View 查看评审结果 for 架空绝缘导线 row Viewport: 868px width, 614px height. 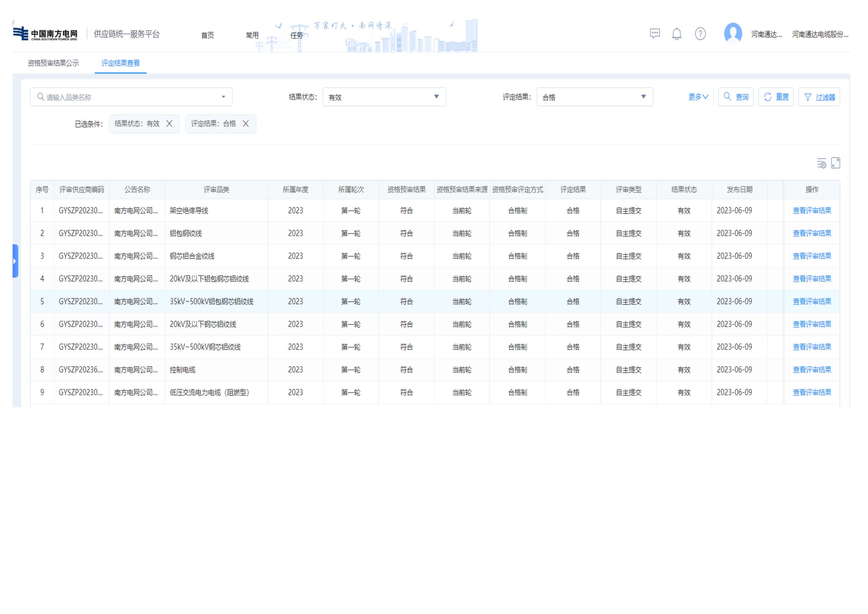click(812, 211)
